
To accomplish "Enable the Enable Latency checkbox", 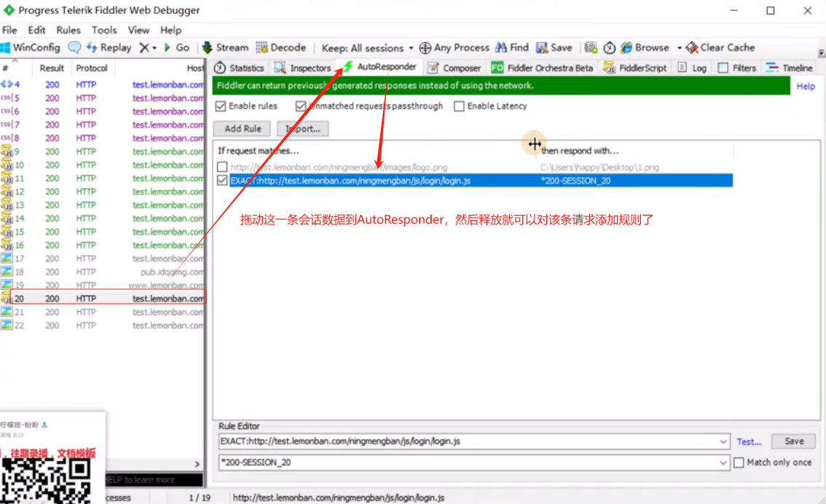I will 459,106.
